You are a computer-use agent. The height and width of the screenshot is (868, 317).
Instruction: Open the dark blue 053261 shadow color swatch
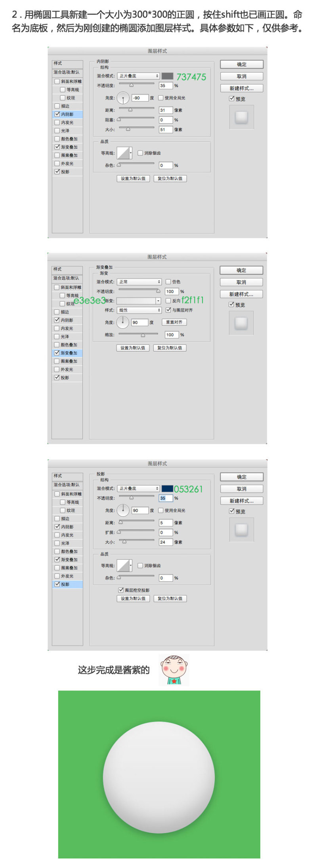click(x=167, y=488)
